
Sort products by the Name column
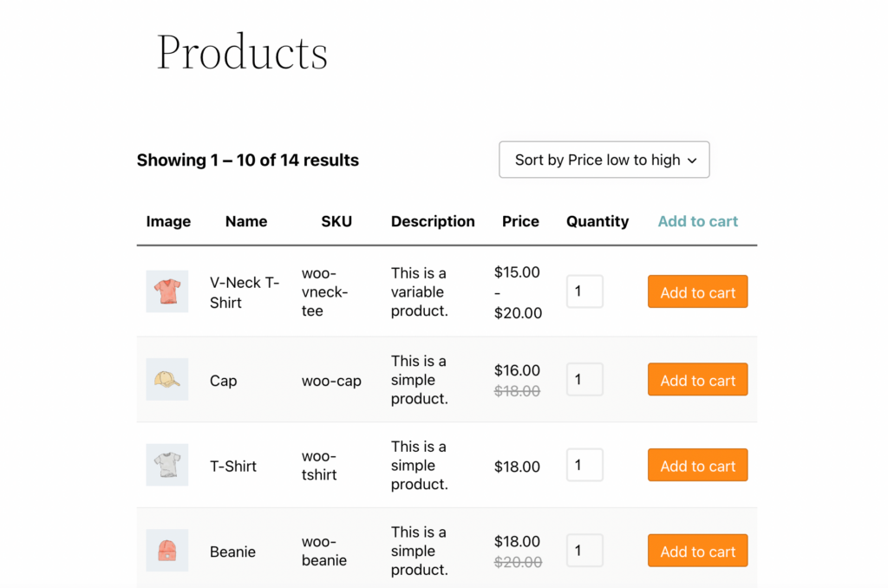245,221
